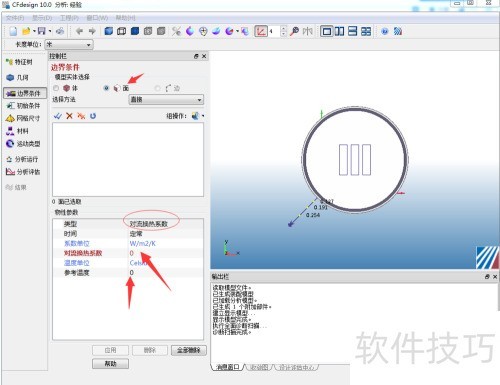Open 分析评估 analysis review task
The image size is (500, 385).
[x=23, y=172]
